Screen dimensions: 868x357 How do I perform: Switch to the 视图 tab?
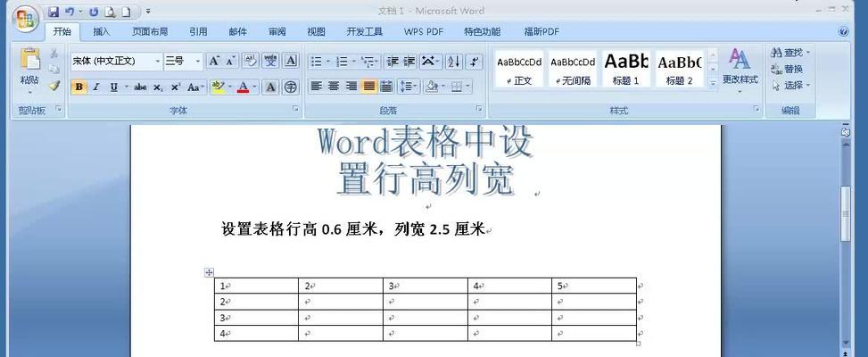point(316,31)
